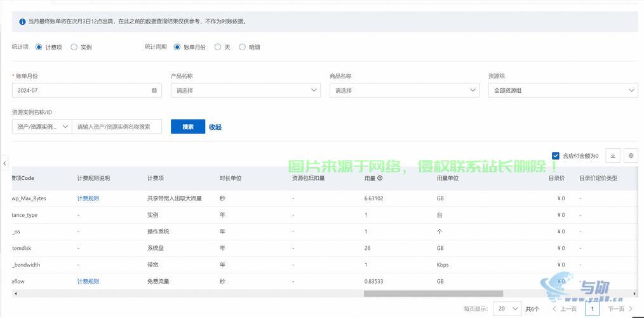This screenshot has height=318, width=644.
Task: Toggle the 含应付金额为0 checkbox
Action: pyautogui.click(x=556, y=156)
